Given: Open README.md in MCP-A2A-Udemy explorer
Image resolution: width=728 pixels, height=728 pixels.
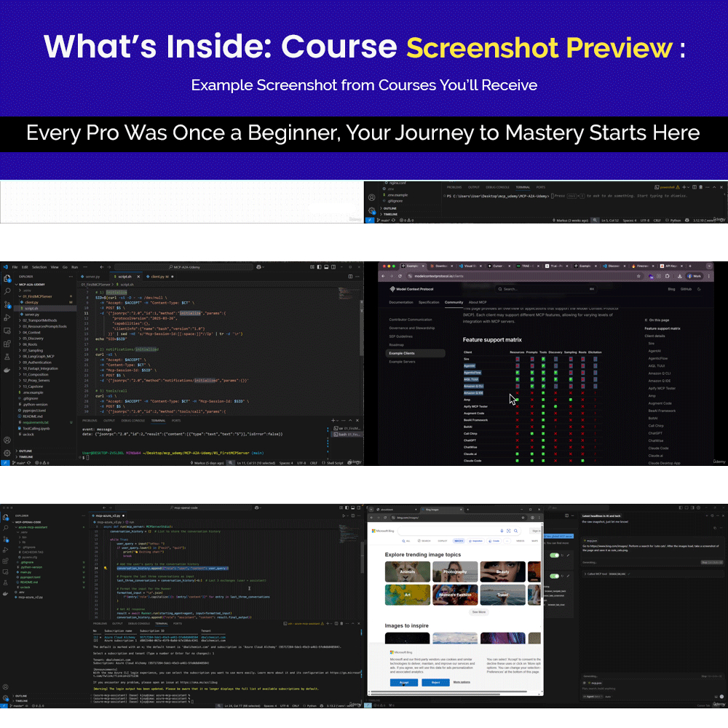Looking at the screenshot, I should [x=33, y=416].
